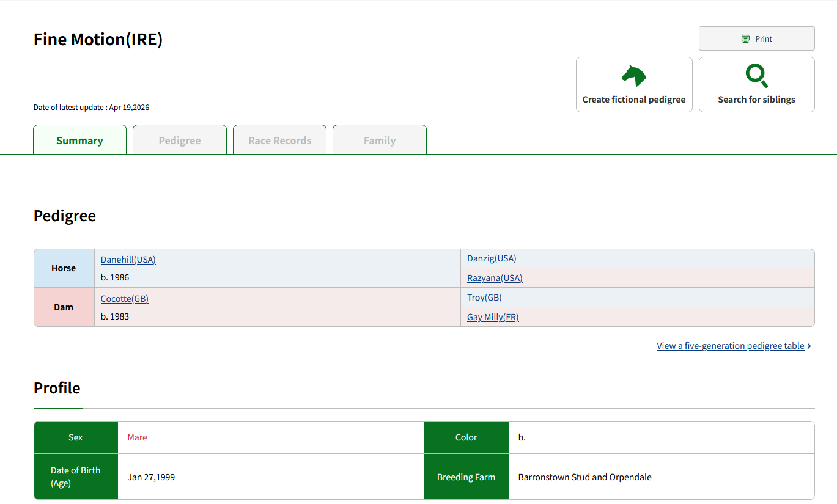Screen dimensions: 837x504
Task: Open Troy(GB) pedigree link
Action: pos(484,298)
